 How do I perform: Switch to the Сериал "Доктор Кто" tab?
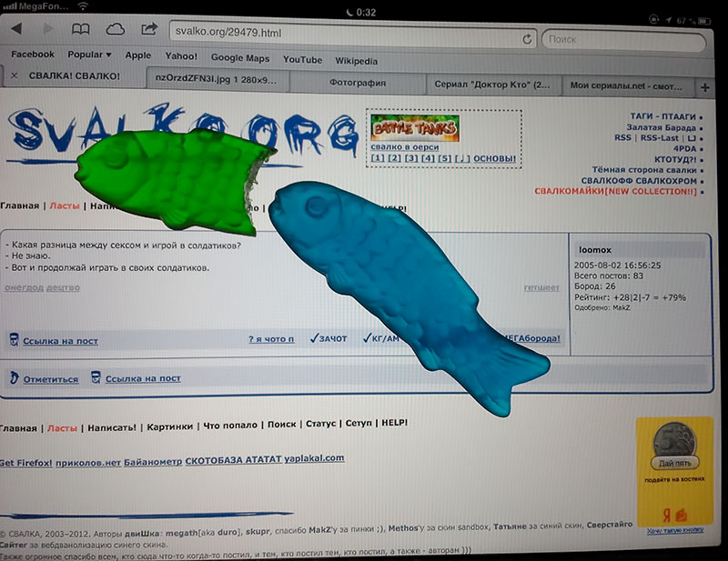(493, 85)
